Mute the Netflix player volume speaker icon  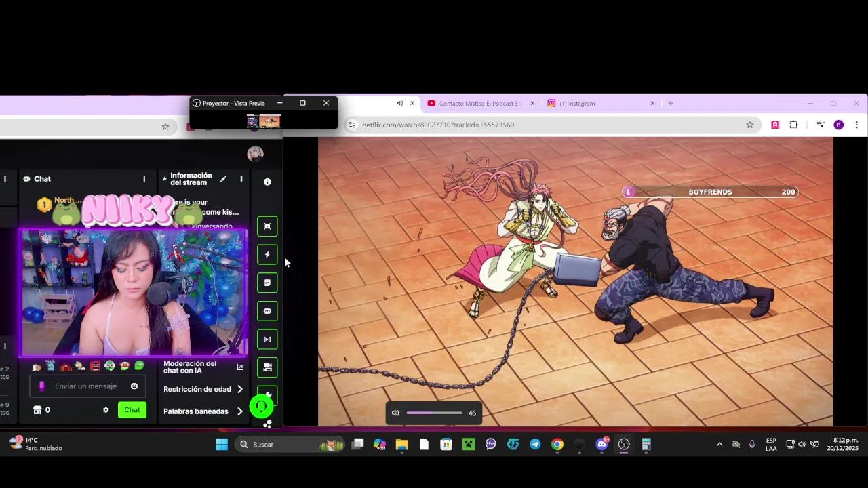click(395, 413)
